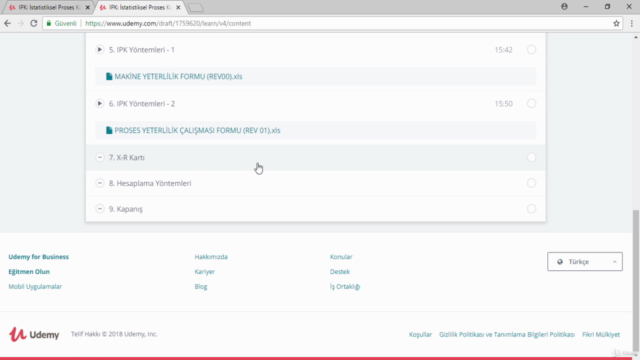This screenshot has width=640, height=360.
Task: Mark lecture 5 IPK Yöntemleri - 1 complete
Action: click(531, 49)
